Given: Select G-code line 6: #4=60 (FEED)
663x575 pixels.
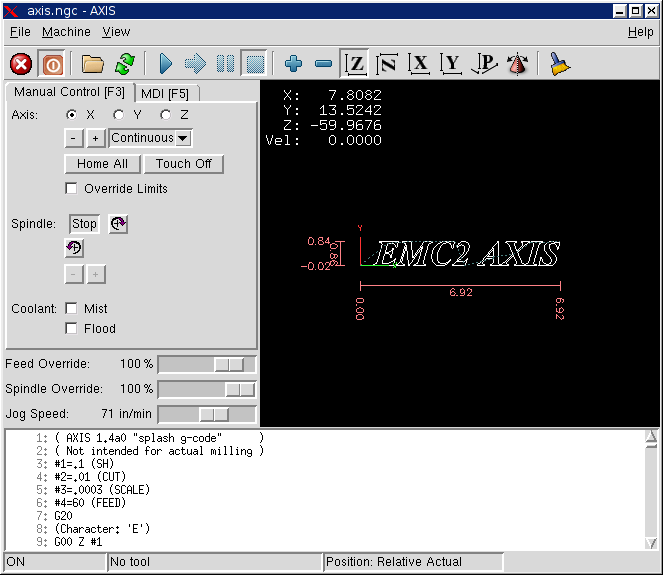Looking at the screenshot, I should (90, 503).
